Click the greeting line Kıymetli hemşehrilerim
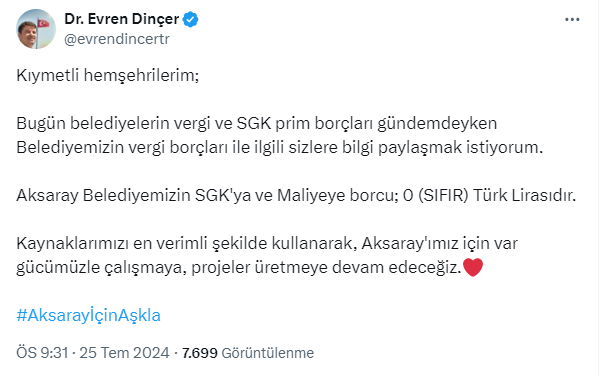This screenshot has width=612, height=376. click(x=108, y=75)
